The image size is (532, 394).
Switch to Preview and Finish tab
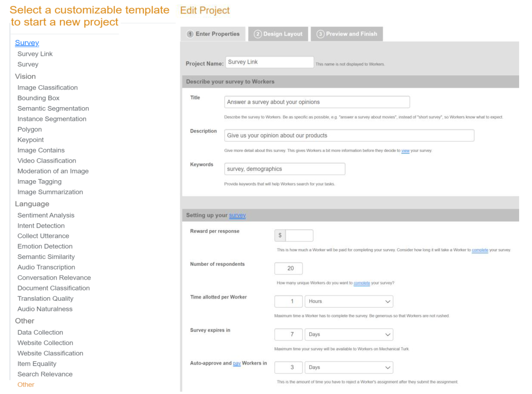346,34
